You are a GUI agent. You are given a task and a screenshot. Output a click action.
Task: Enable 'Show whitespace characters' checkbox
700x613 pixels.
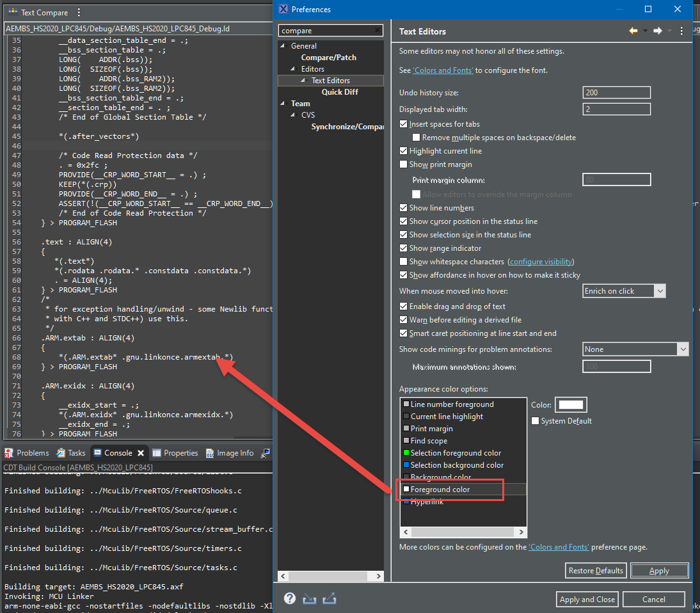(x=403, y=262)
